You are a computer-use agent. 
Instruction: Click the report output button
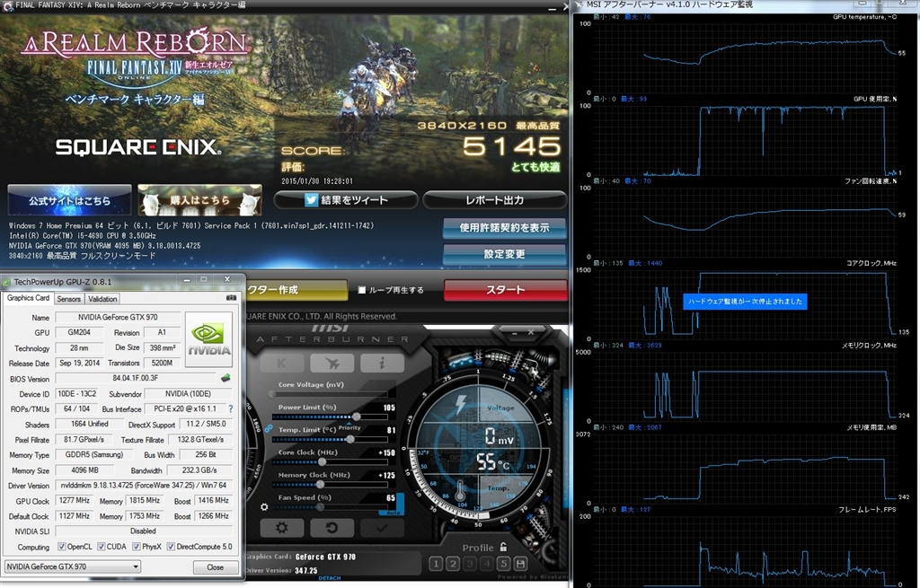[494, 200]
